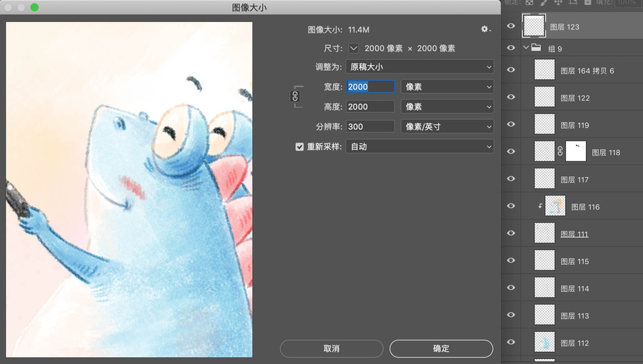This screenshot has width=643, height=364.
Task: Select the 图层 115 layer thumbnail
Action: pyautogui.click(x=544, y=261)
